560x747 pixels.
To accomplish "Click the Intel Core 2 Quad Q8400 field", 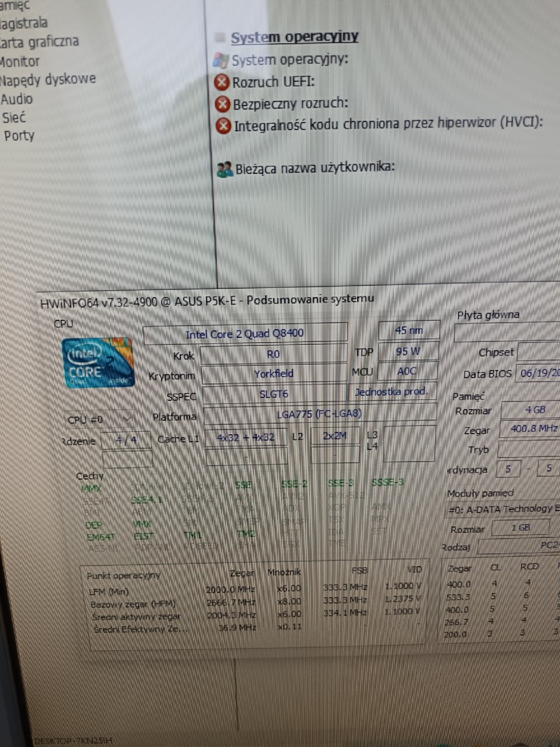I will (245, 333).
